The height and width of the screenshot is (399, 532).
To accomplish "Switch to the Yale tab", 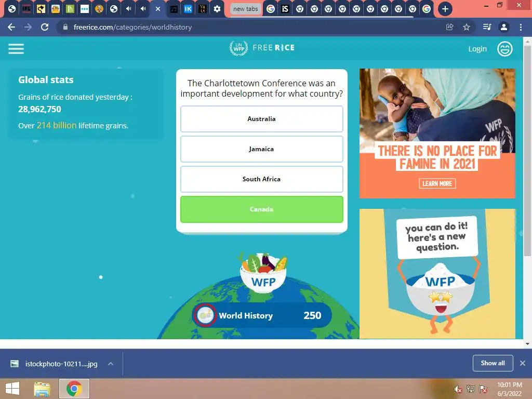I will (203, 9).
